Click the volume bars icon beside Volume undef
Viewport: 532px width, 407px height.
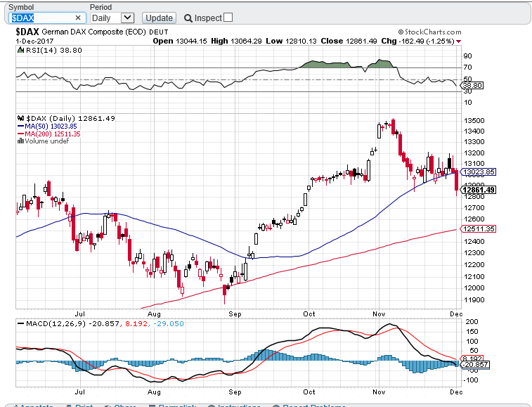click(x=20, y=141)
